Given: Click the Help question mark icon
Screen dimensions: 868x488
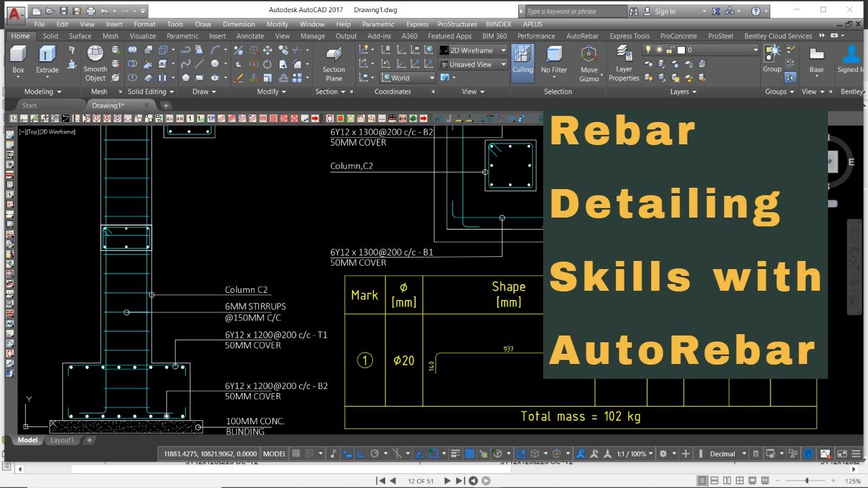Looking at the screenshot, I should (756, 12).
